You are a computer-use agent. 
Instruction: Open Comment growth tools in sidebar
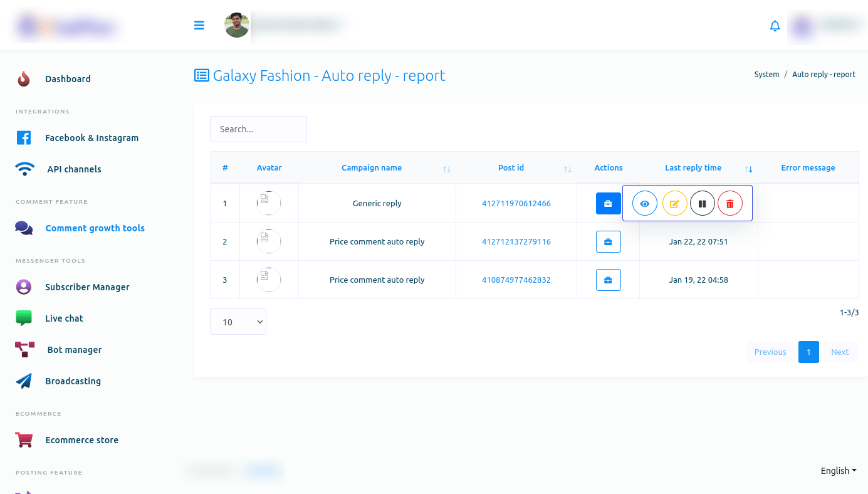[x=95, y=228]
